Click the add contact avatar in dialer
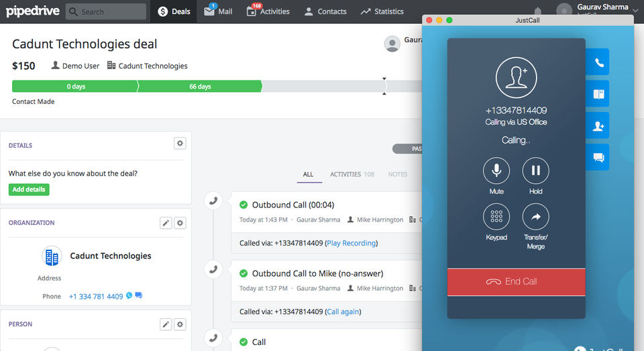This screenshot has width=644, height=351. [x=517, y=78]
